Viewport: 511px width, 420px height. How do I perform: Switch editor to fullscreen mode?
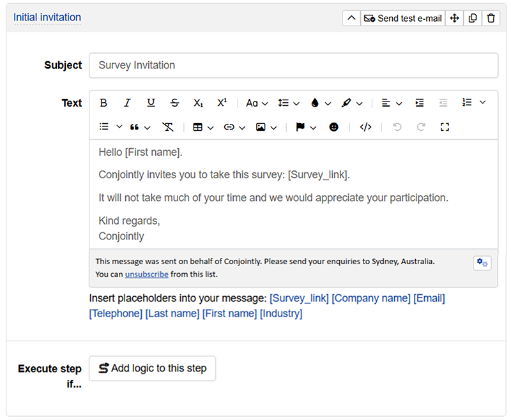tap(445, 127)
